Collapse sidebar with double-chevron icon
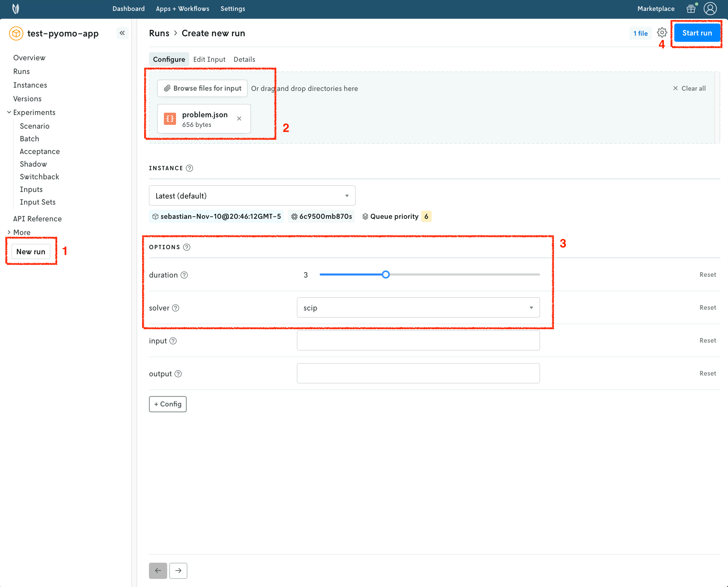This screenshot has height=587, width=728. pyautogui.click(x=122, y=33)
